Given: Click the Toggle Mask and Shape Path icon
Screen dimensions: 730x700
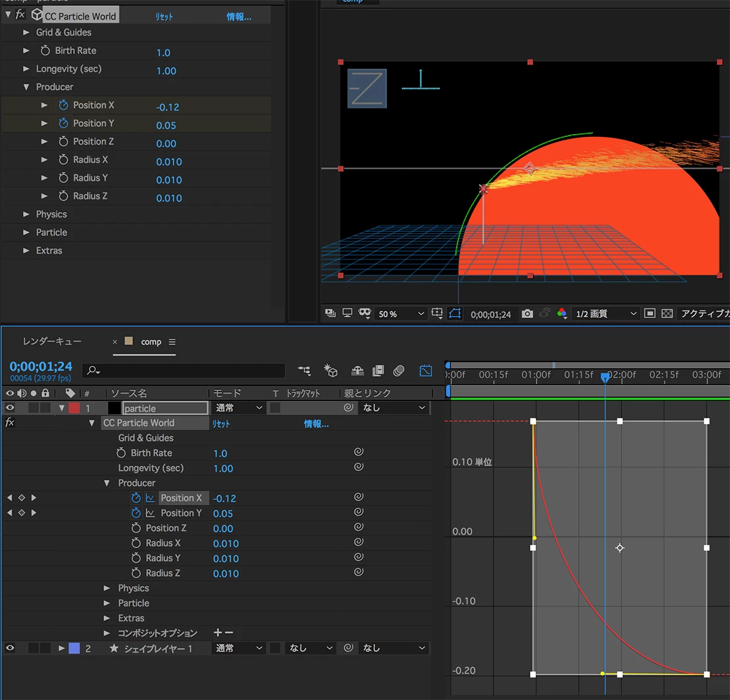Looking at the screenshot, I should pyautogui.click(x=455, y=314).
